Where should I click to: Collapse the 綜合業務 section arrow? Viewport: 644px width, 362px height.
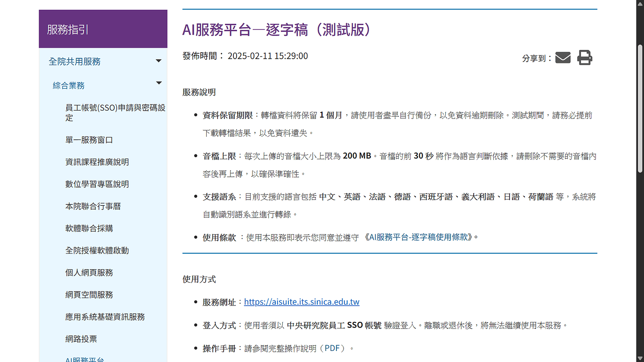(x=159, y=83)
